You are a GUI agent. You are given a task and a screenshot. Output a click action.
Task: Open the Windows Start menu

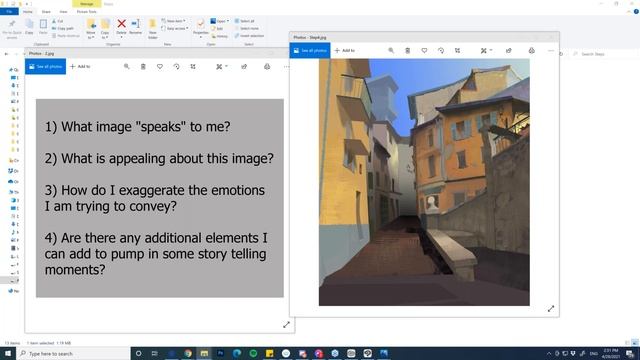coord(8,353)
